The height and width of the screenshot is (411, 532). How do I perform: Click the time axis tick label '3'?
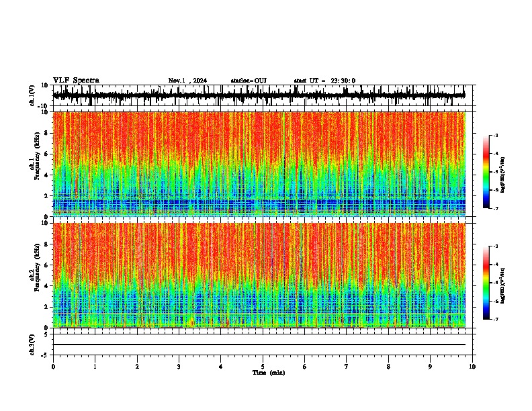[179, 367]
